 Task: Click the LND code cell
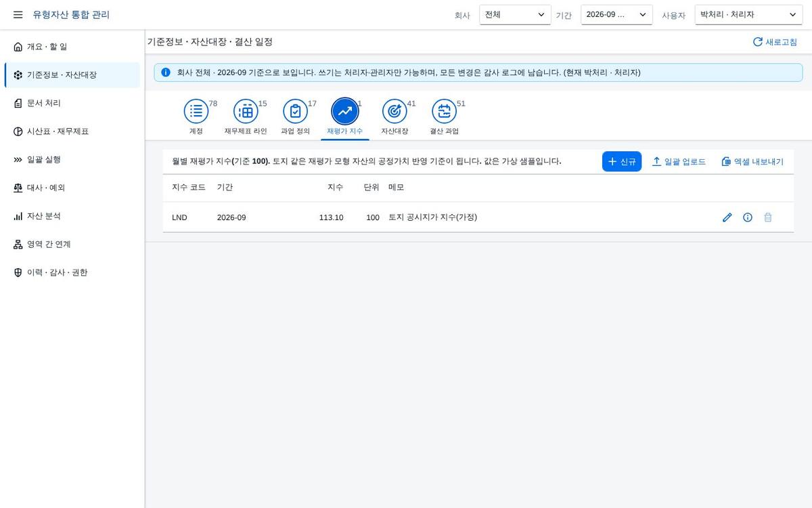(x=179, y=217)
